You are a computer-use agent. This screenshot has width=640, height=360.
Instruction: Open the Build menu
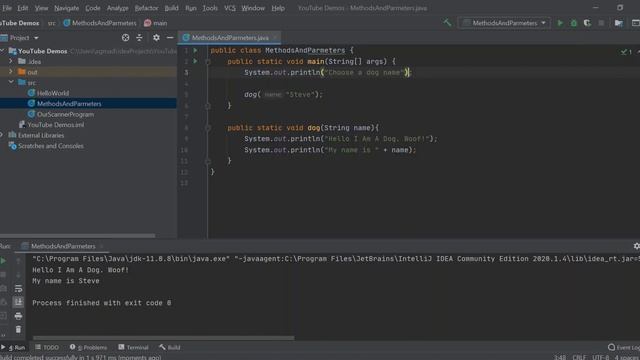click(x=171, y=8)
